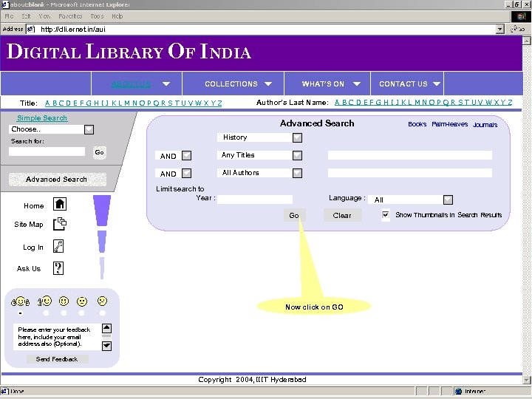Click the page scrollbar down arrow
Viewport: 532px width, 399px height.
pyautogui.click(x=527, y=380)
